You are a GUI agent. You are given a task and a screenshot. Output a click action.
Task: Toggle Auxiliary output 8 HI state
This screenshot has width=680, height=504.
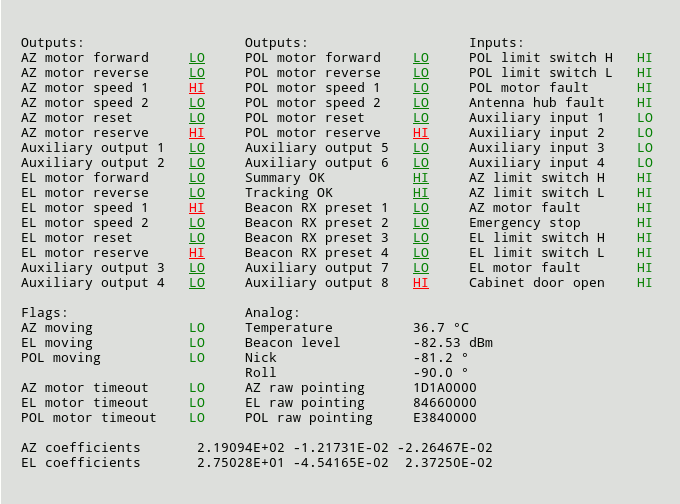pyautogui.click(x=420, y=283)
